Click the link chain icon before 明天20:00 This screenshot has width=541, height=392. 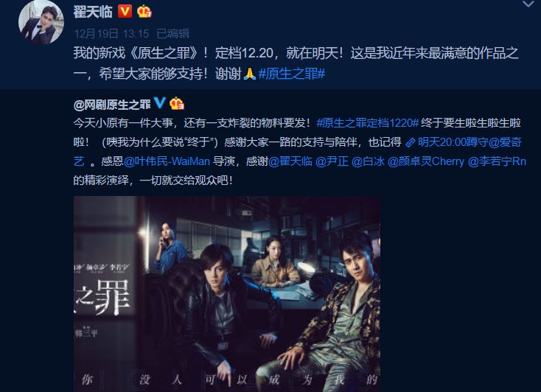click(x=411, y=142)
